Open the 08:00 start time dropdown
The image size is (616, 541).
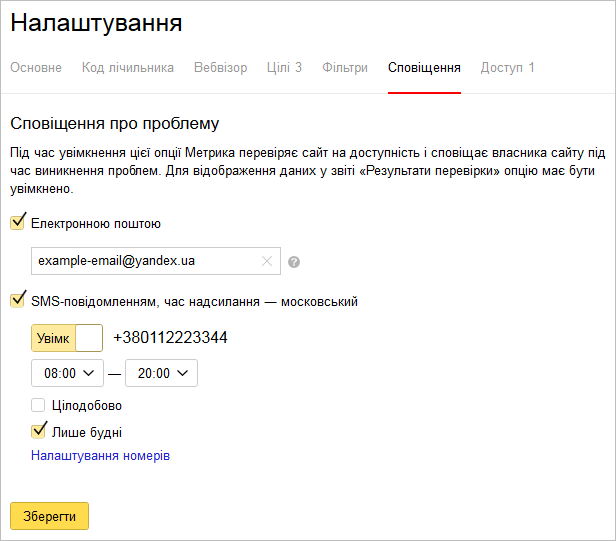tap(68, 373)
